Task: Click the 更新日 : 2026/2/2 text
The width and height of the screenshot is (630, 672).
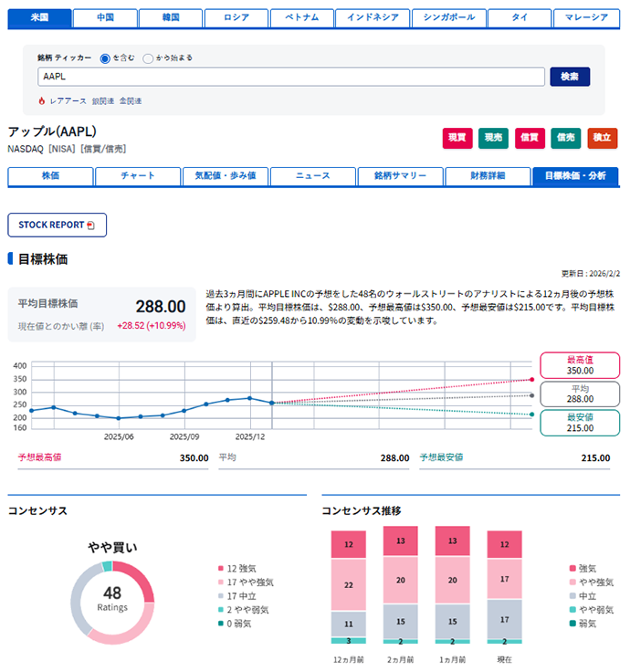Action: [590, 274]
